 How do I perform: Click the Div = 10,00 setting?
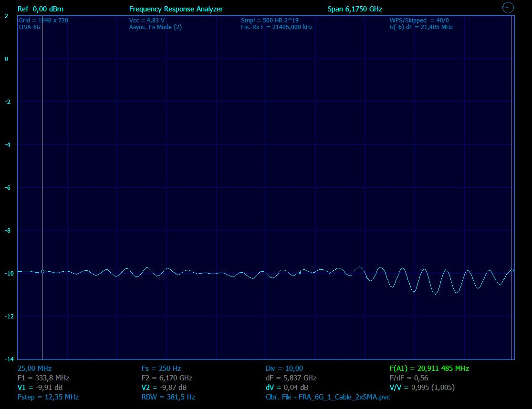tap(284, 368)
